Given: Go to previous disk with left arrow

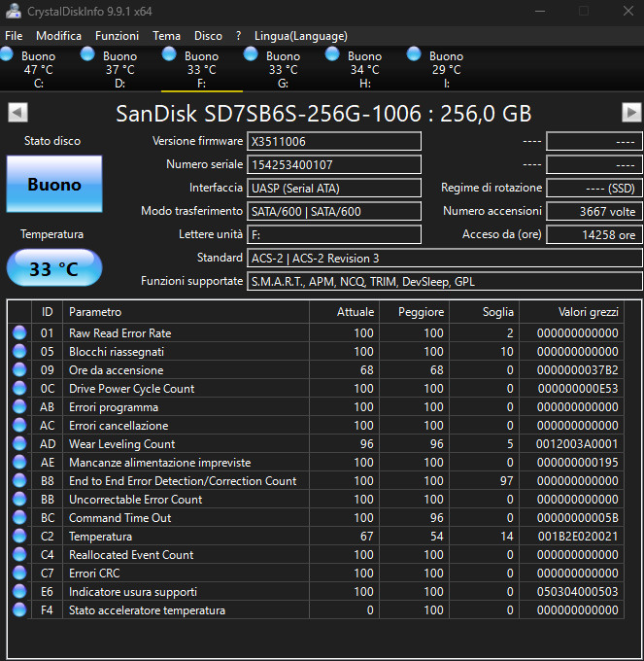Looking at the screenshot, I should (x=17, y=113).
